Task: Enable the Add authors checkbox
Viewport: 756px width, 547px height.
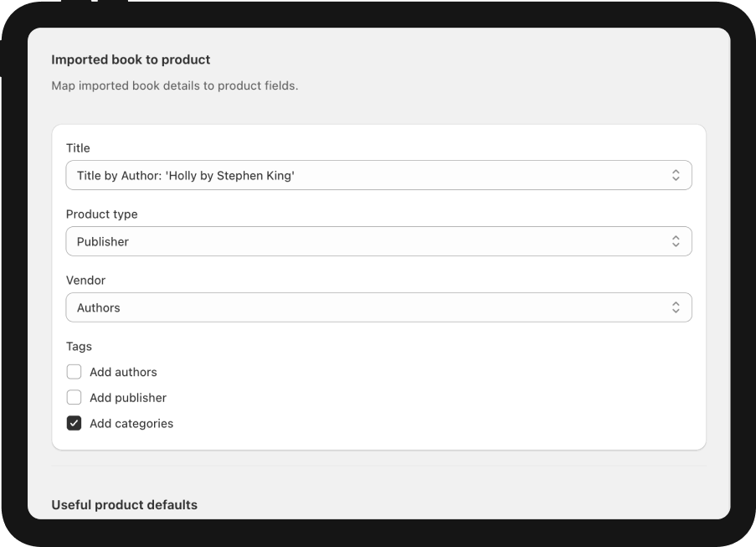Action: coord(75,372)
